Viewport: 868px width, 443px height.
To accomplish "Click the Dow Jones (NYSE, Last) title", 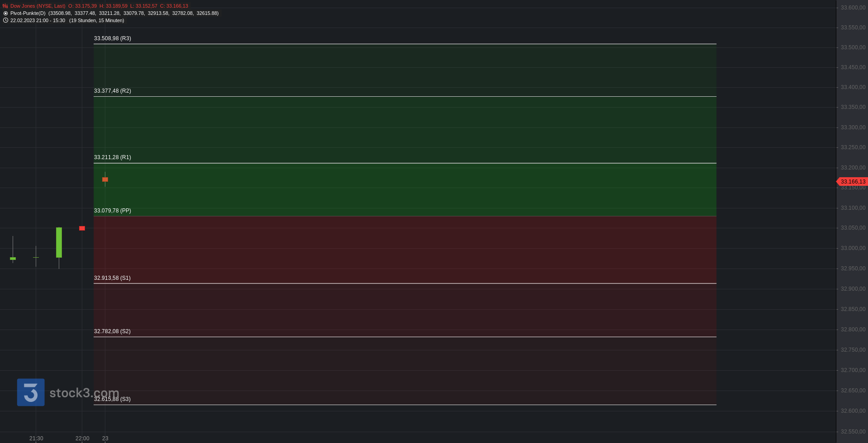I will pos(38,6).
